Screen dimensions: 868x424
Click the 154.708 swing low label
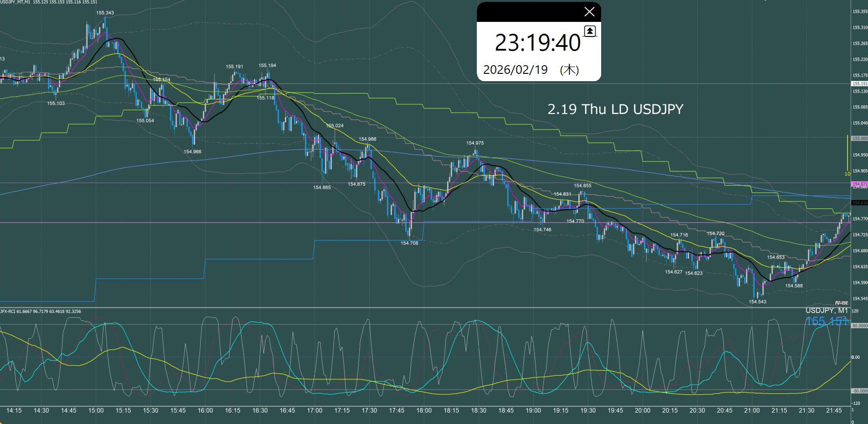409,243
